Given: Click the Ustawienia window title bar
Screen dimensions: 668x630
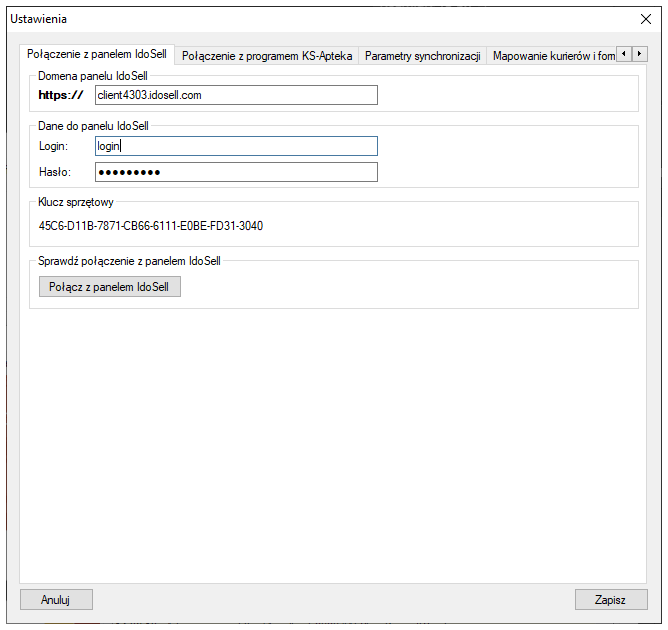Looking at the screenshot, I should coord(300,19).
